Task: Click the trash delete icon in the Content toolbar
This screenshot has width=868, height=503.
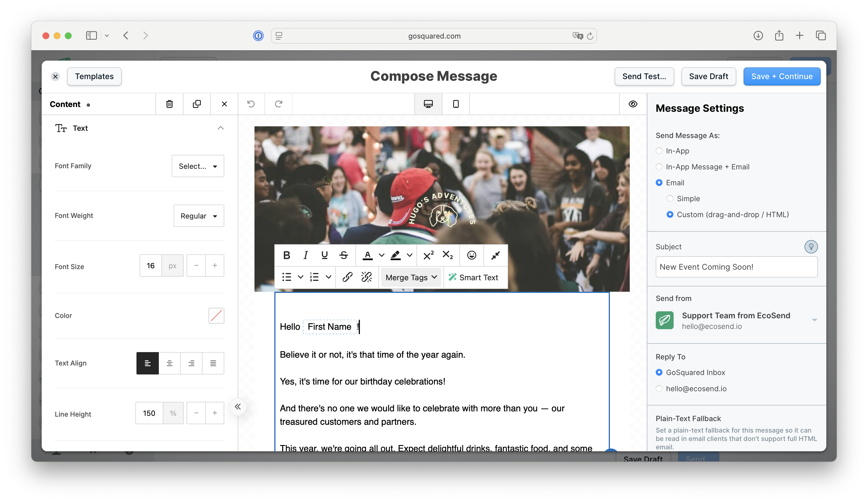Action: [169, 104]
